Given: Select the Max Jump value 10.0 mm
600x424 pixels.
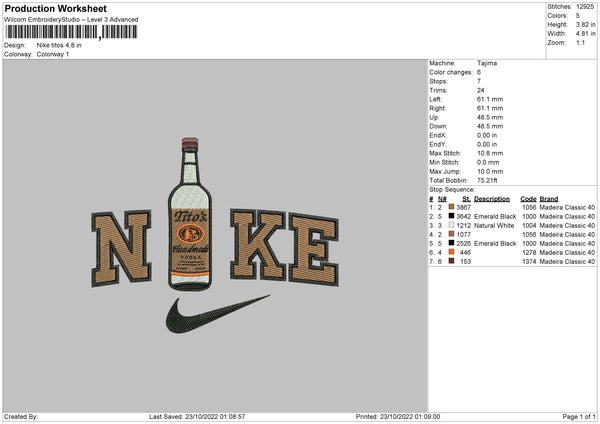Looking at the screenshot, I should (490, 172).
